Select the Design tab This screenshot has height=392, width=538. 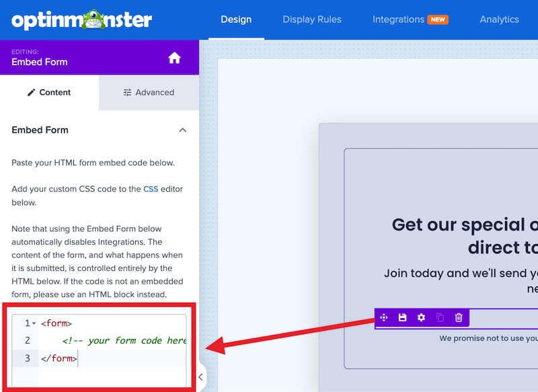coord(237,19)
